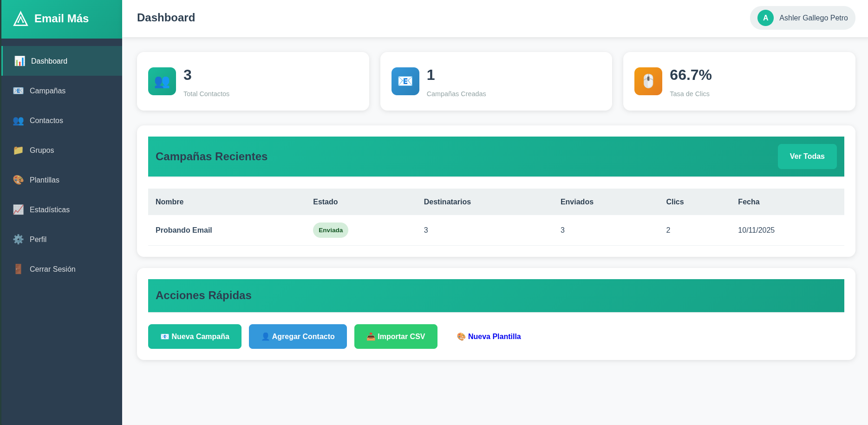
Task: Click the Perfil gear icon in sidebar
Action: (x=18, y=239)
